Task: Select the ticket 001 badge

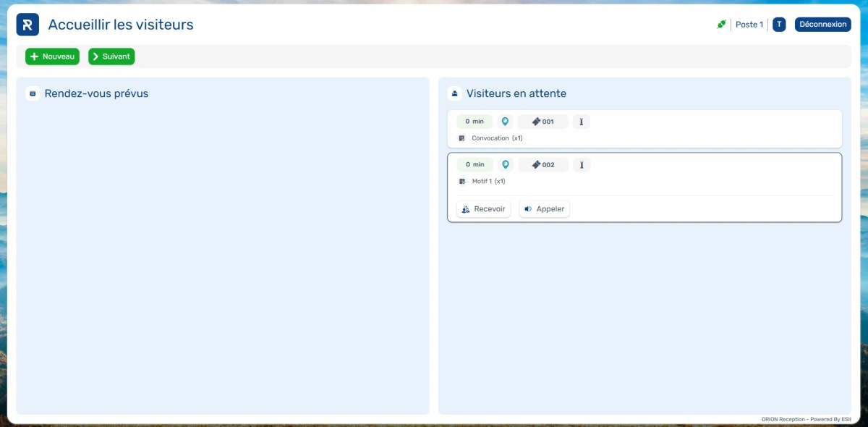Action: point(542,122)
